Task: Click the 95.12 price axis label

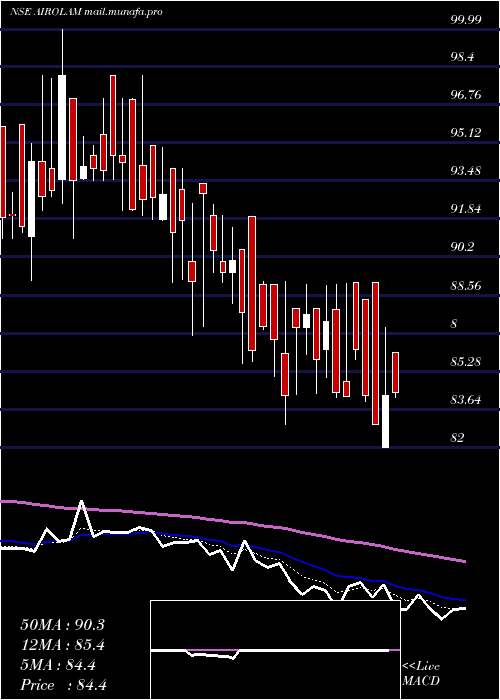Action: 466,133
